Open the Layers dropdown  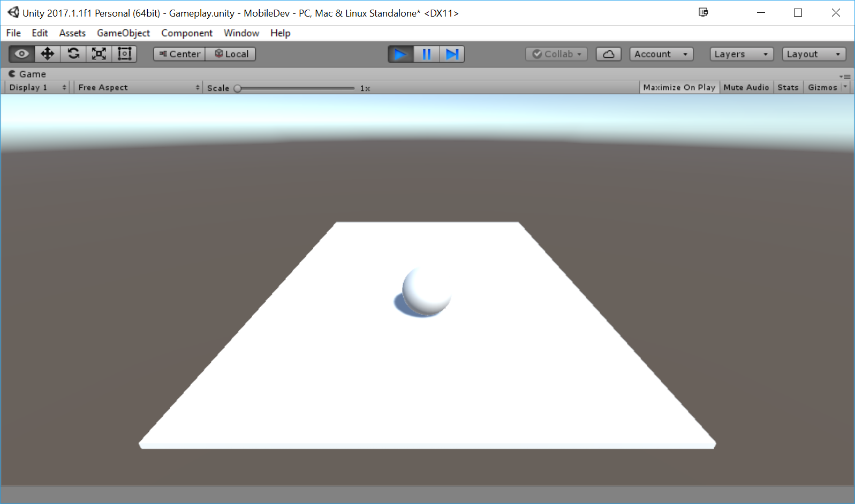[741, 54]
